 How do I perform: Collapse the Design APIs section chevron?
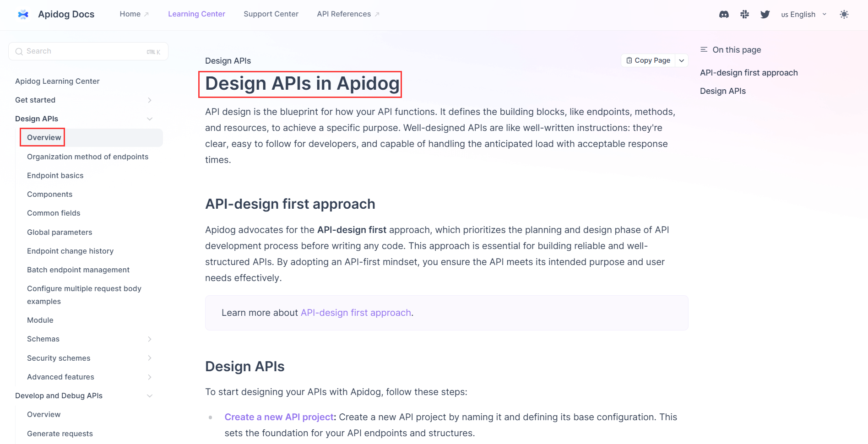click(150, 119)
